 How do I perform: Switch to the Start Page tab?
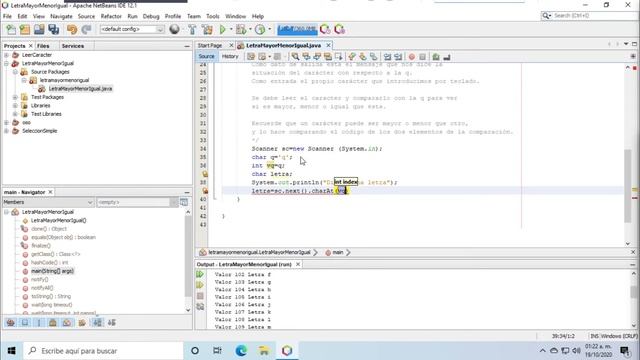(x=210, y=45)
